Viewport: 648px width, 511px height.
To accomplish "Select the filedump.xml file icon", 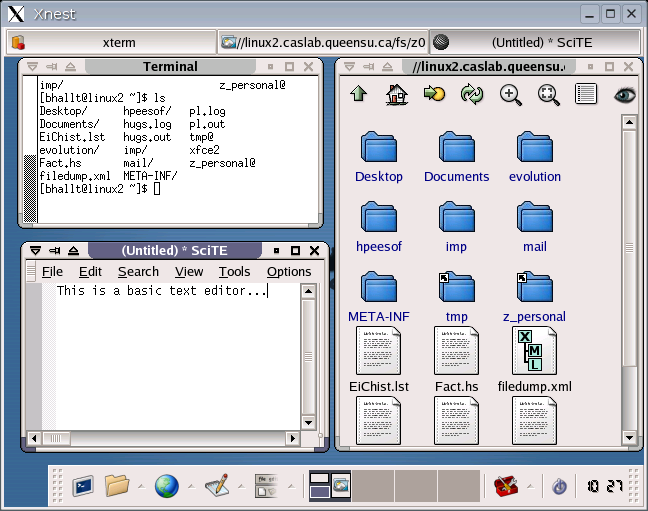I will pos(534,352).
